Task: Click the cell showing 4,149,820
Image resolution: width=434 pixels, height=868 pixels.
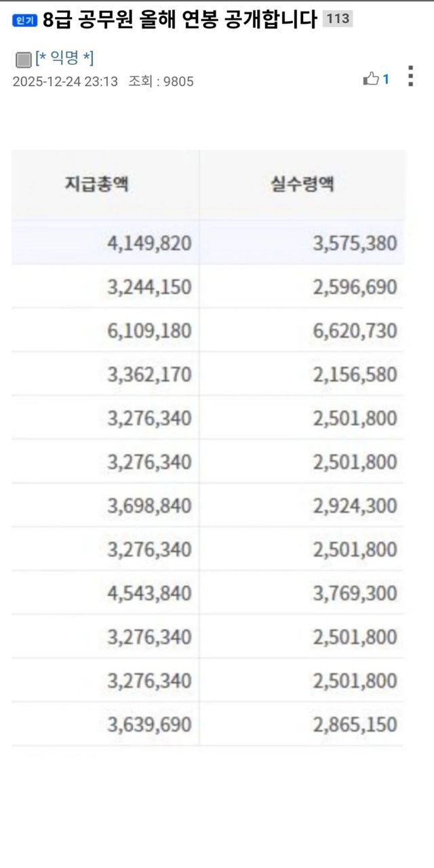Action: 149,243
